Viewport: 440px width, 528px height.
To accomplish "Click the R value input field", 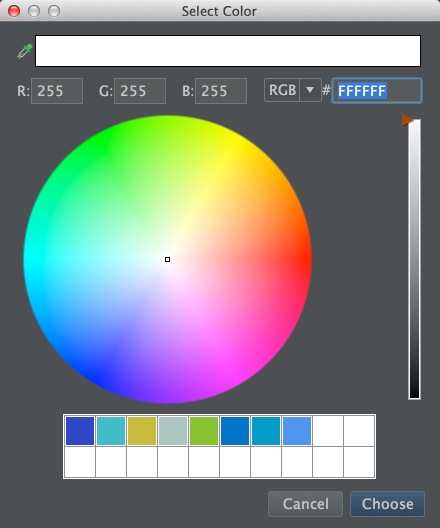I will [x=57, y=91].
